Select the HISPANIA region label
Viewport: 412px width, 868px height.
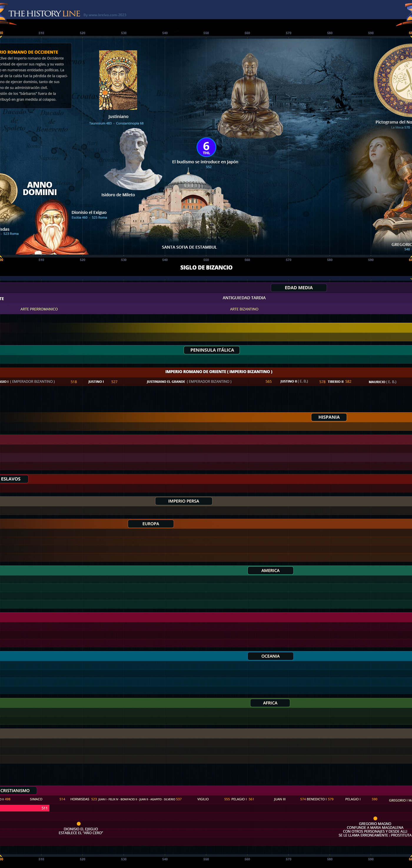coord(329,417)
